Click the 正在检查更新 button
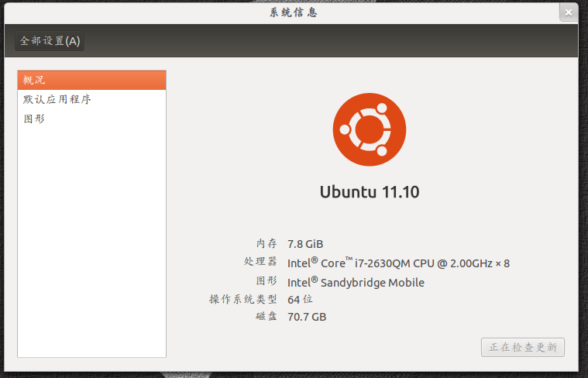This screenshot has height=378, width=588. click(x=523, y=347)
